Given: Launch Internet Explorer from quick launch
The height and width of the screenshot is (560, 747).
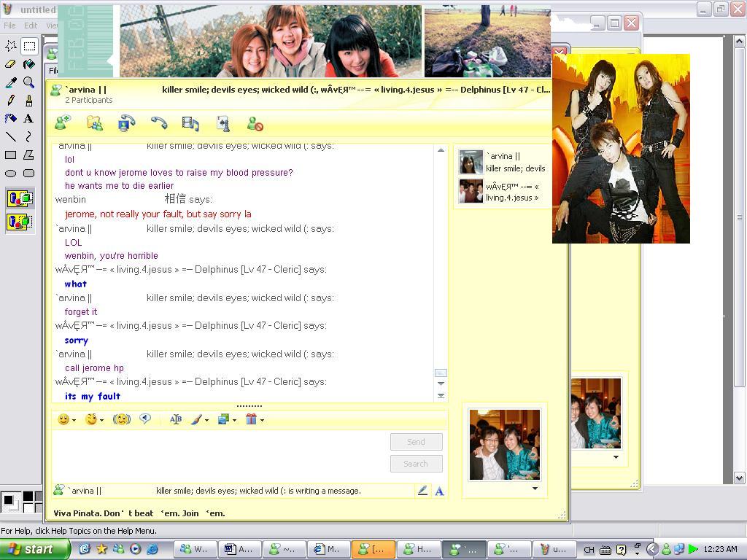Looking at the screenshot, I should (152, 549).
